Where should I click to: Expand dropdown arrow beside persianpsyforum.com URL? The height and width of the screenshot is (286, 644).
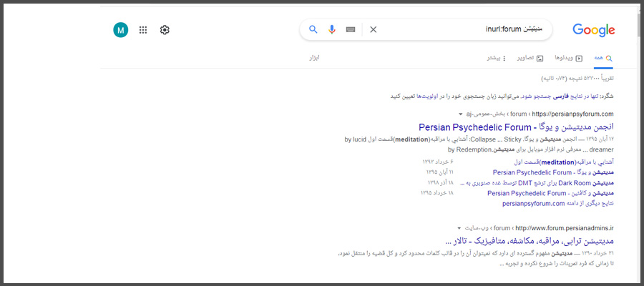tap(461, 114)
